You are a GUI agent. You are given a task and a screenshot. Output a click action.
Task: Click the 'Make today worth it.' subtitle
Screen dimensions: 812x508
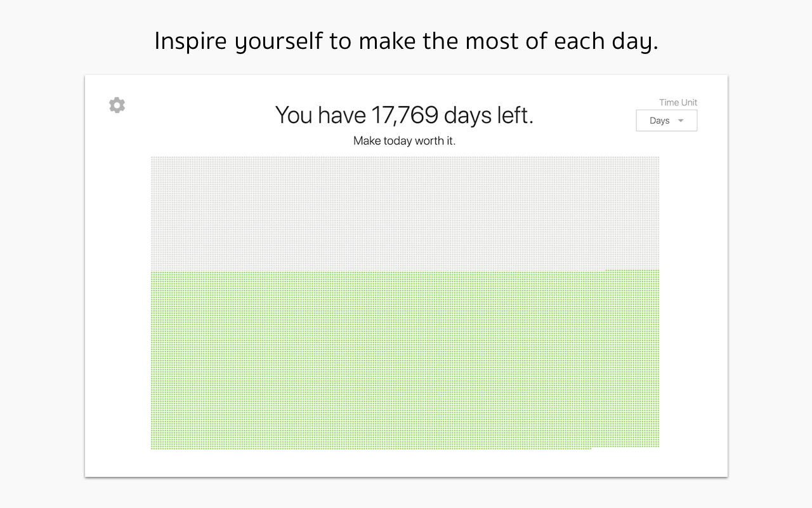405,141
